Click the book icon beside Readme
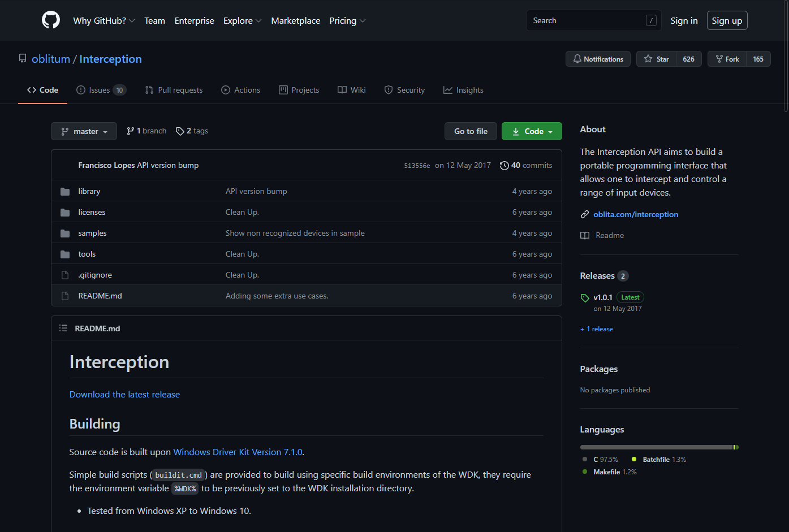789x532 pixels. 585,236
